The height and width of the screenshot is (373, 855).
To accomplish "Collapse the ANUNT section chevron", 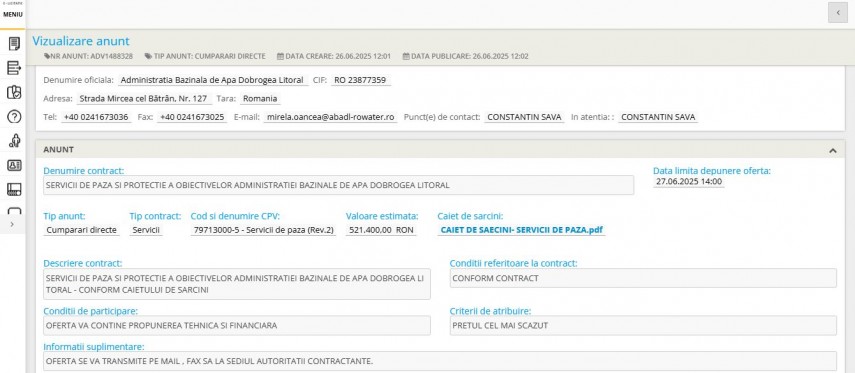I will click(x=832, y=150).
